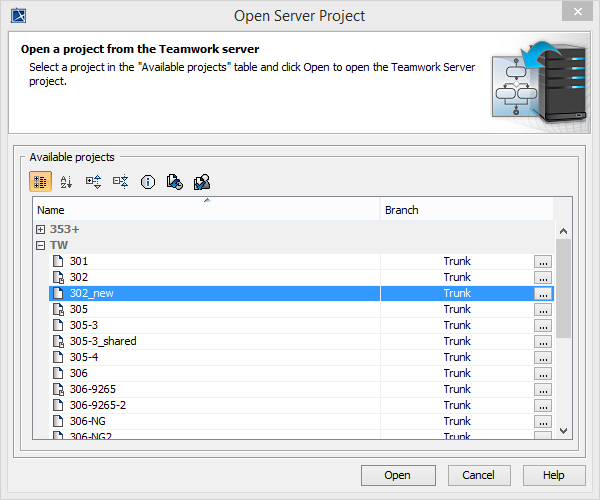Click the alphabetical sort A-Z icon
The height and width of the screenshot is (500, 600).
coord(66,182)
